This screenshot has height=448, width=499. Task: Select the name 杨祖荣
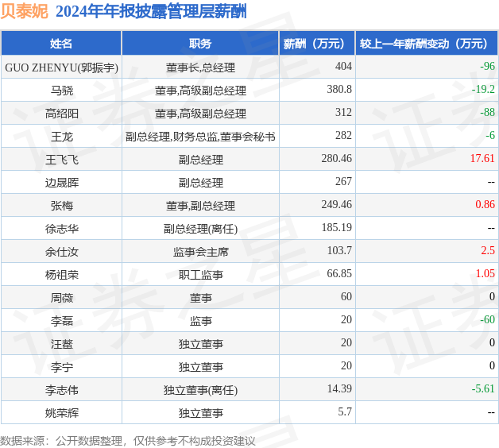[x=62, y=275]
